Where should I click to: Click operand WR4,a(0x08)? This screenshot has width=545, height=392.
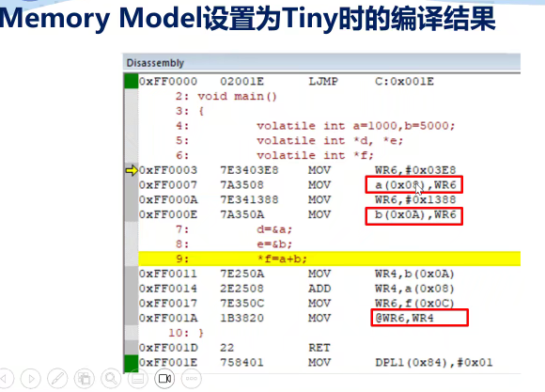(x=414, y=289)
